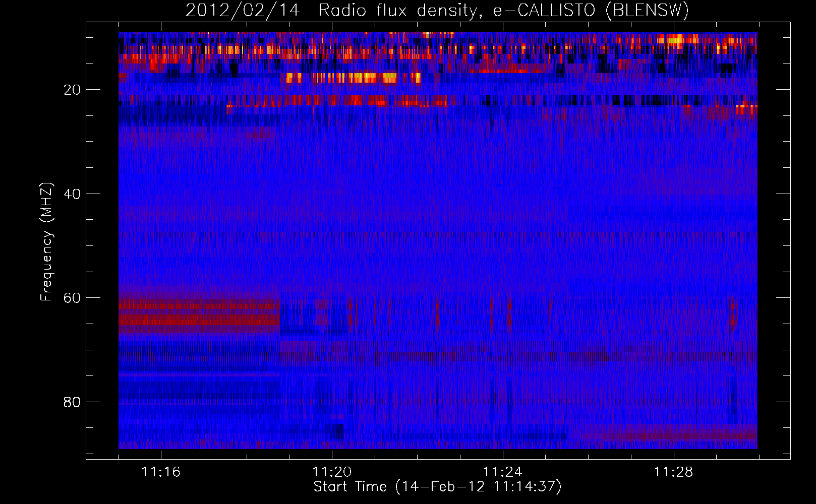Click the plot title '2012/02/14 Radio flux density'
This screenshot has height=504, width=816.
coord(437,11)
